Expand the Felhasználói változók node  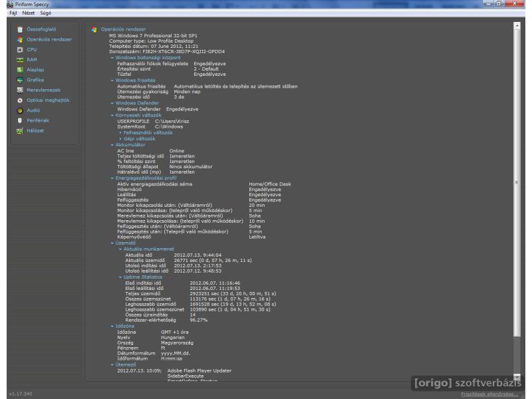(120, 132)
